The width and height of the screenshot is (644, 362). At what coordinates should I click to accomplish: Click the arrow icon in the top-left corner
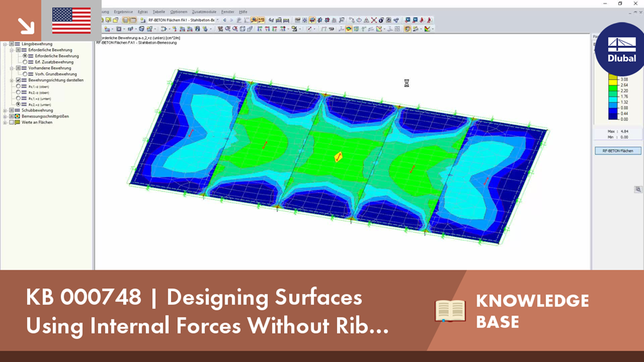(x=26, y=26)
